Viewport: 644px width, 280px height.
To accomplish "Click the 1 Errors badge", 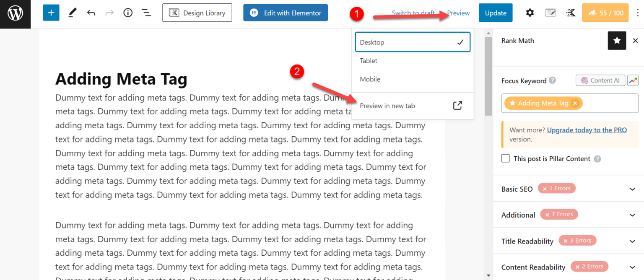I will [x=557, y=189].
